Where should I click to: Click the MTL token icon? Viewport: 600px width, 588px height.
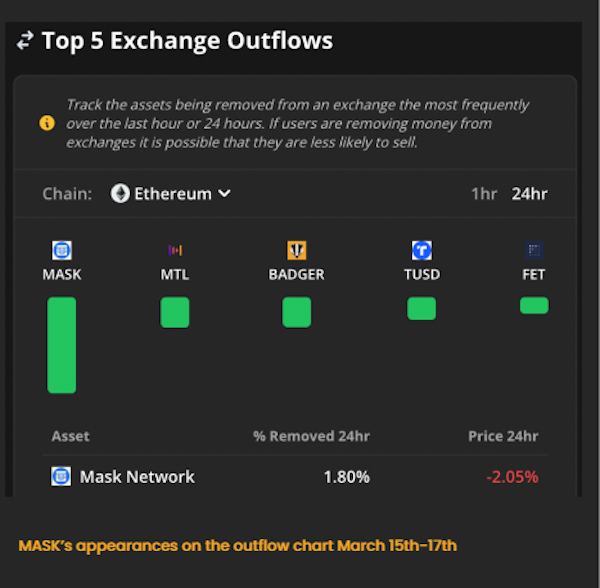point(175,251)
